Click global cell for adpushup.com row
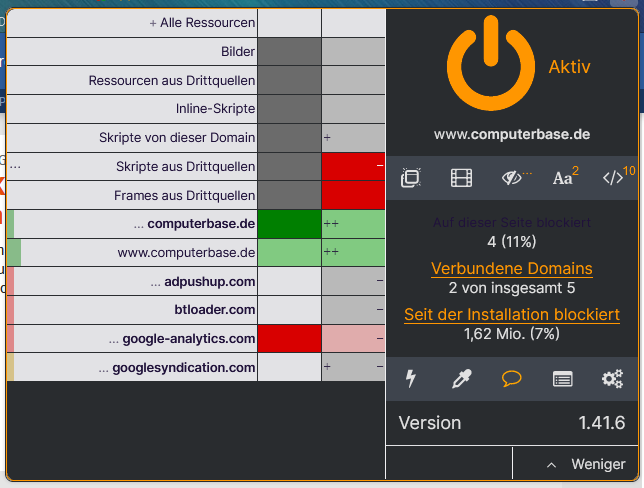 [x=289, y=281]
